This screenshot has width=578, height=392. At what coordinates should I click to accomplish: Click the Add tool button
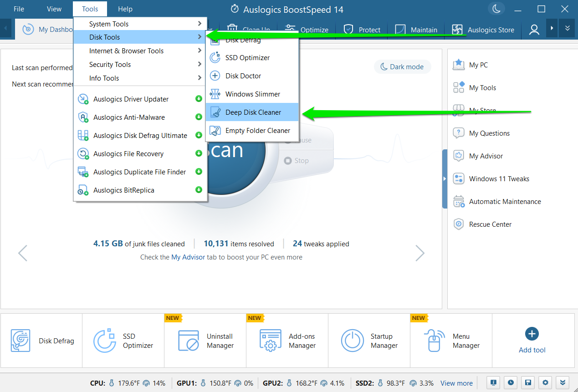[x=532, y=340]
